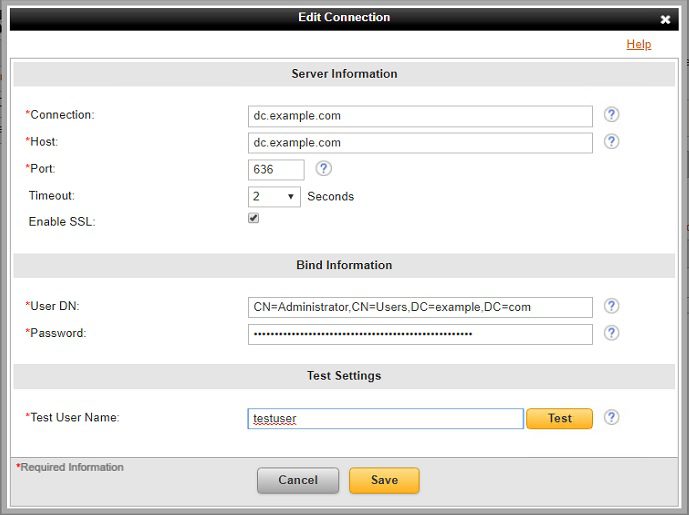Click the help icon next to Connection field

pos(611,115)
